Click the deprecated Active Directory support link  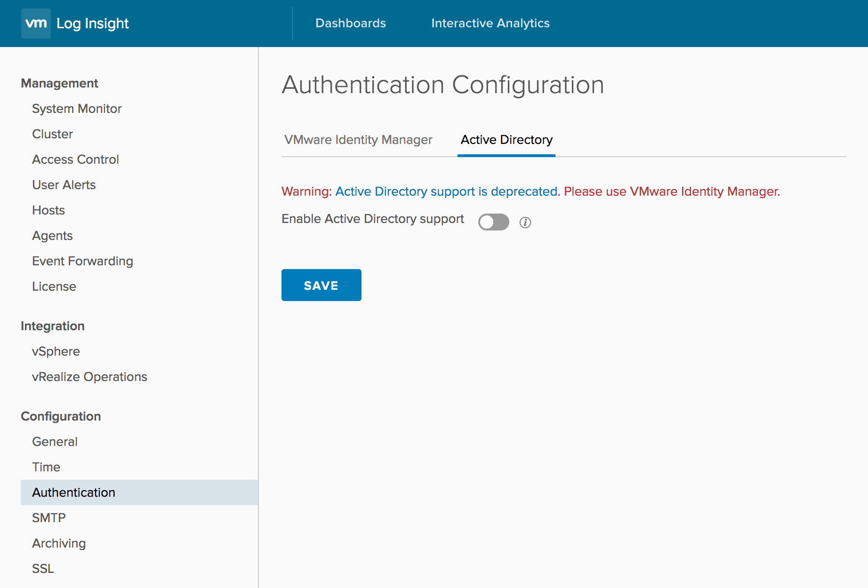(446, 191)
